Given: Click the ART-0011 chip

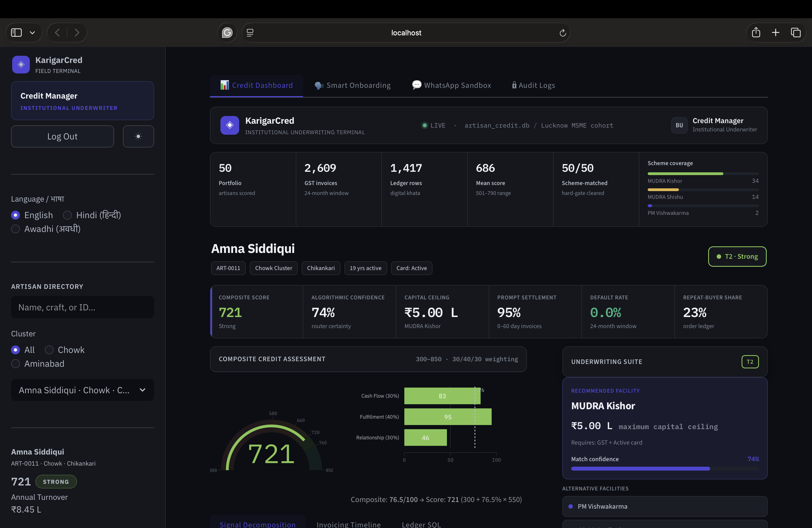Looking at the screenshot, I should [x=228, y=268].
